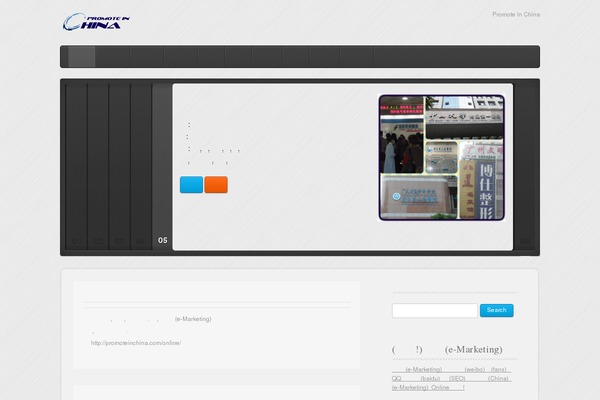The height and width of the screenshot is (400, 600).
Task: Click the Promote In China logo
Action: (96, 22)
